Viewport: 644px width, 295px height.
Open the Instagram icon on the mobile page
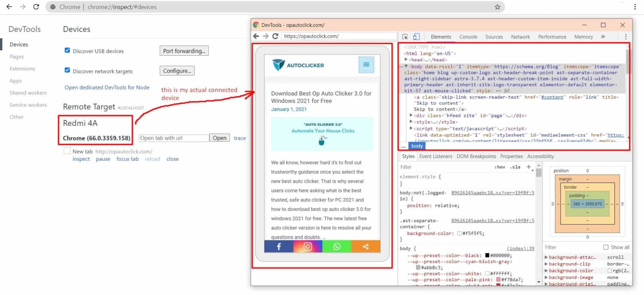coord(307,247)
